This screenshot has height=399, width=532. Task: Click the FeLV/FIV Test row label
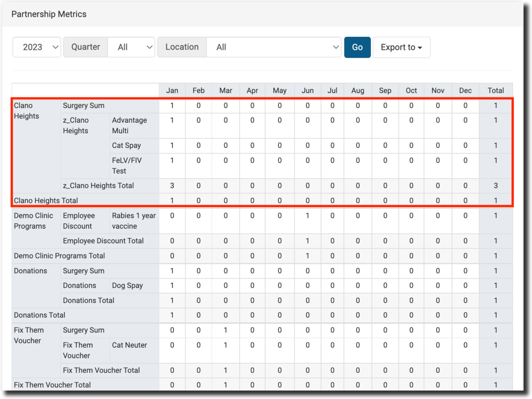point(127,166)
